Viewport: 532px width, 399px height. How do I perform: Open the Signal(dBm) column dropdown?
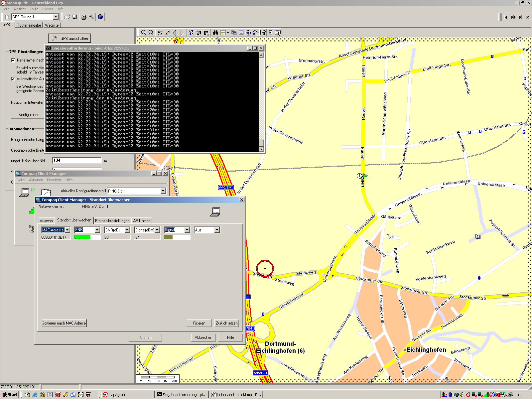(157, 230)
